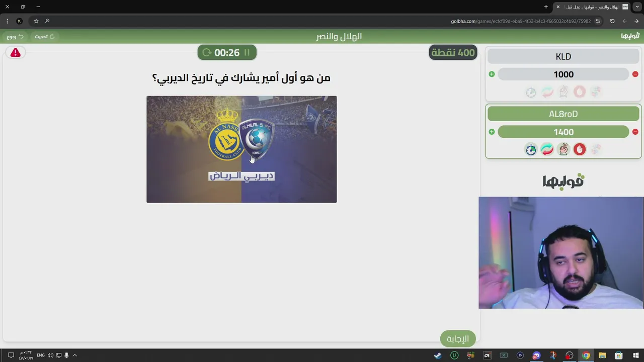
Task: Click KLD's faded dice helper icon
Action: (596, 92)
